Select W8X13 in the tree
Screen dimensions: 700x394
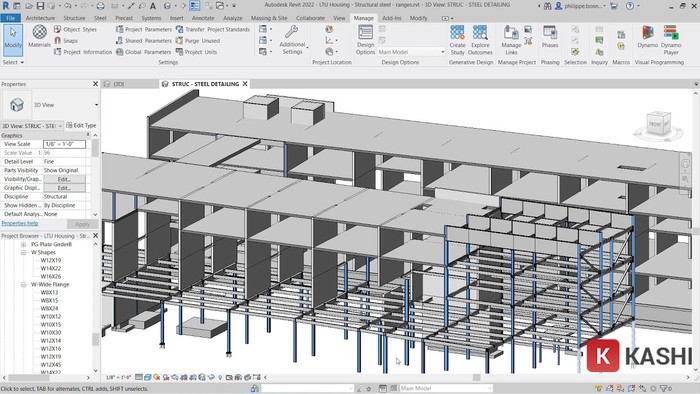pyautogui.click(x=49, y=293)
